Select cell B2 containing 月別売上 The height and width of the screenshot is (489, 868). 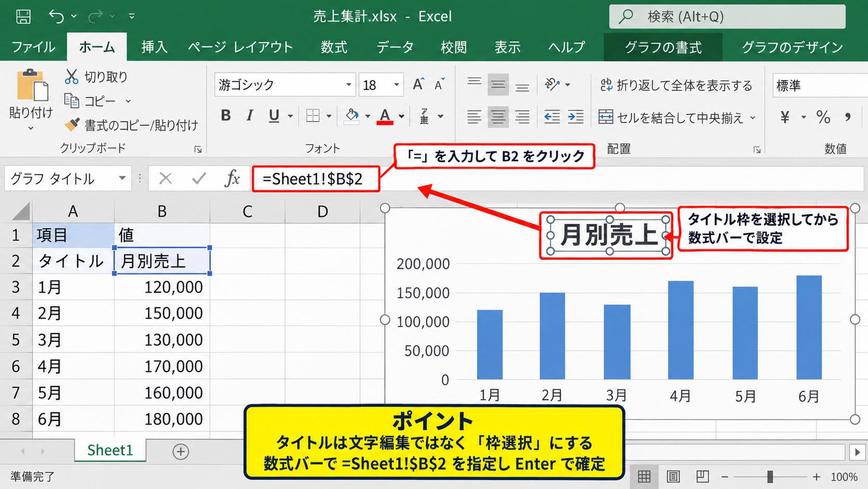point(162,261)
